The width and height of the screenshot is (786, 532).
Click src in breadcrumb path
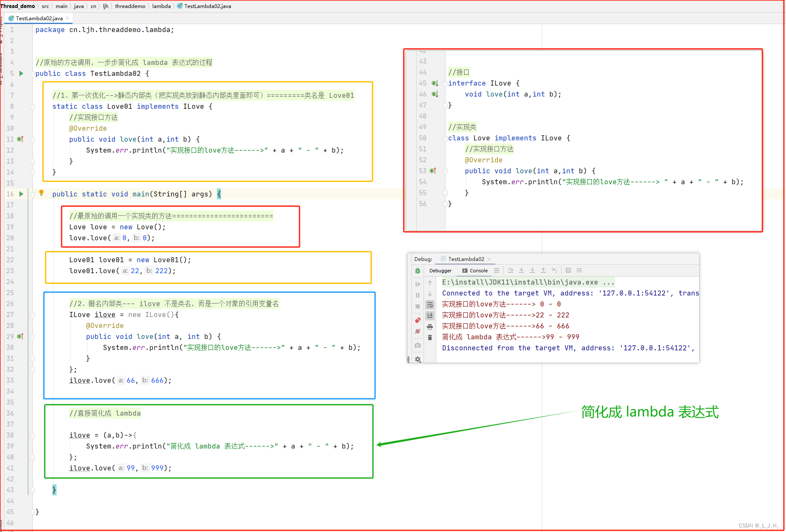point(45,6)
